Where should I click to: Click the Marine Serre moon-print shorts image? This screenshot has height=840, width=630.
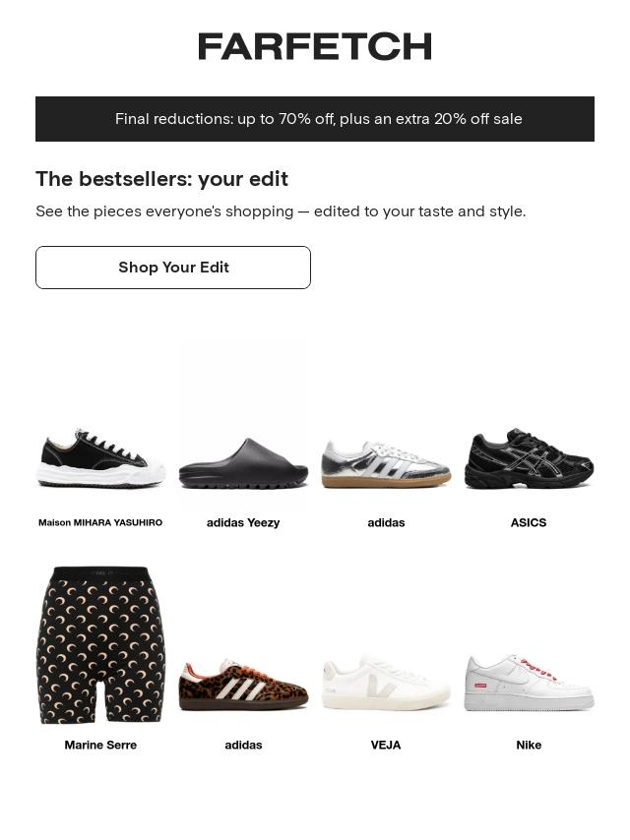[x=100, y=645]
